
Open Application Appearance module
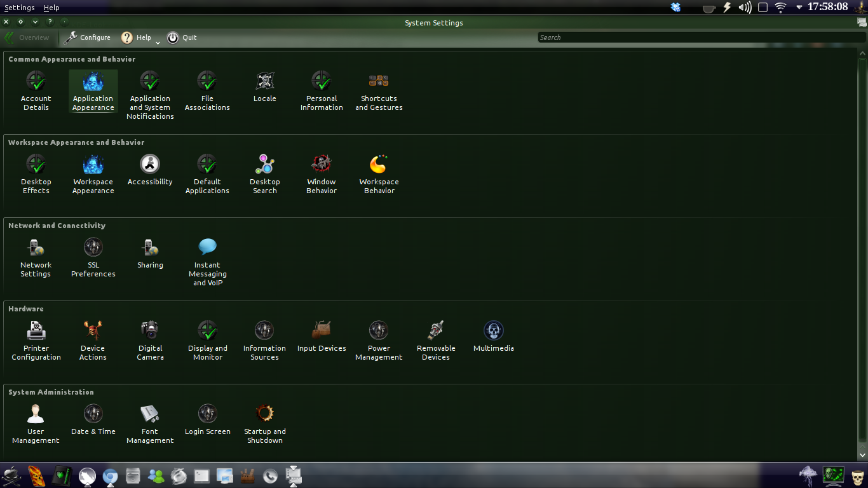(x=93, y=91)
